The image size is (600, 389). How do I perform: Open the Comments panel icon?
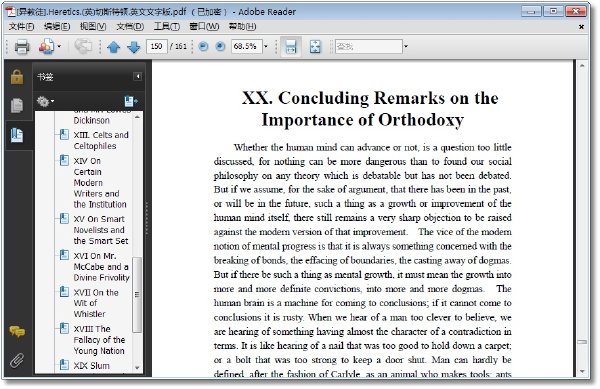point(17,331)
